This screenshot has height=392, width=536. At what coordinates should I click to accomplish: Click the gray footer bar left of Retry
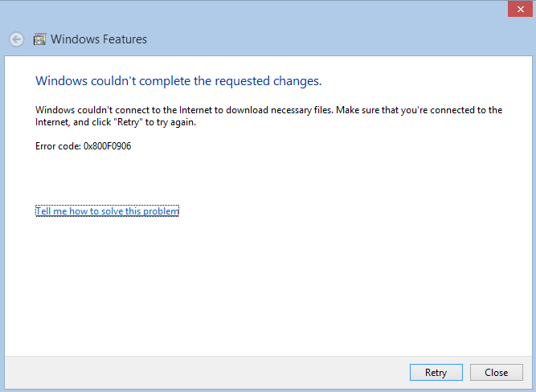click(x=205, y=372)
